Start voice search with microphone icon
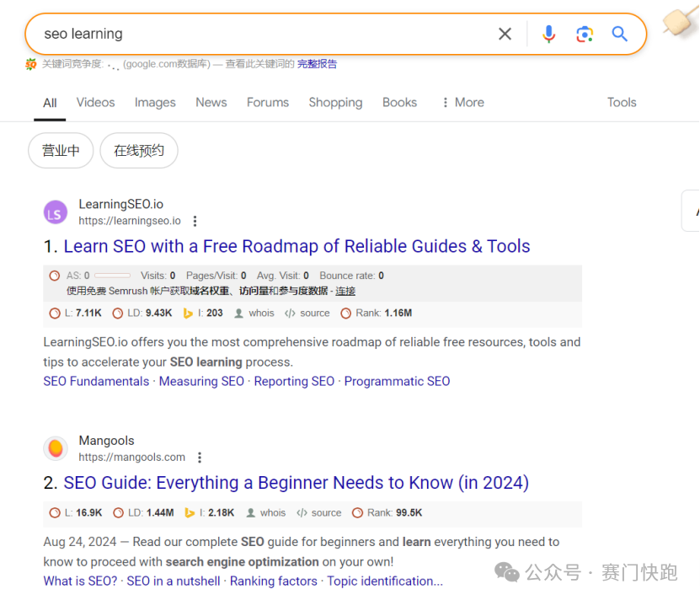Image resolution: width=700 pixels, height=600 pixels. tap(548, 34)
